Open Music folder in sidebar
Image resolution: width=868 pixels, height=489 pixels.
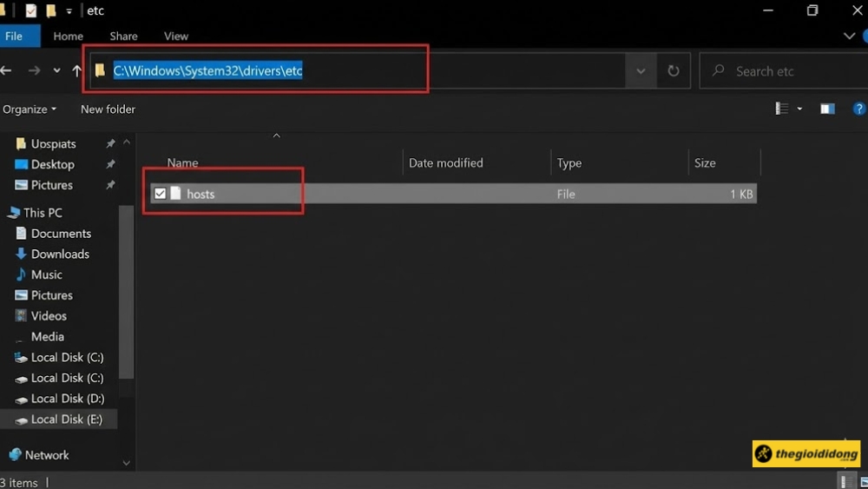(47, 274)
